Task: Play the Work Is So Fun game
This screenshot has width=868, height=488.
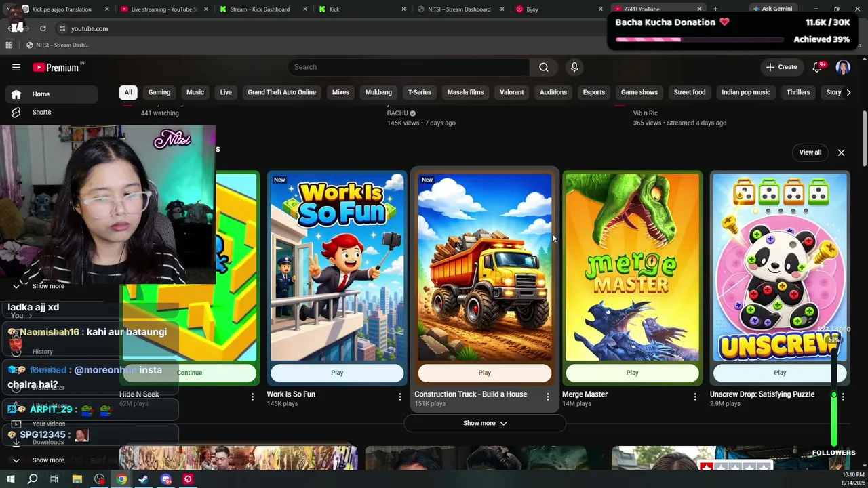Action: pos(337,373)
